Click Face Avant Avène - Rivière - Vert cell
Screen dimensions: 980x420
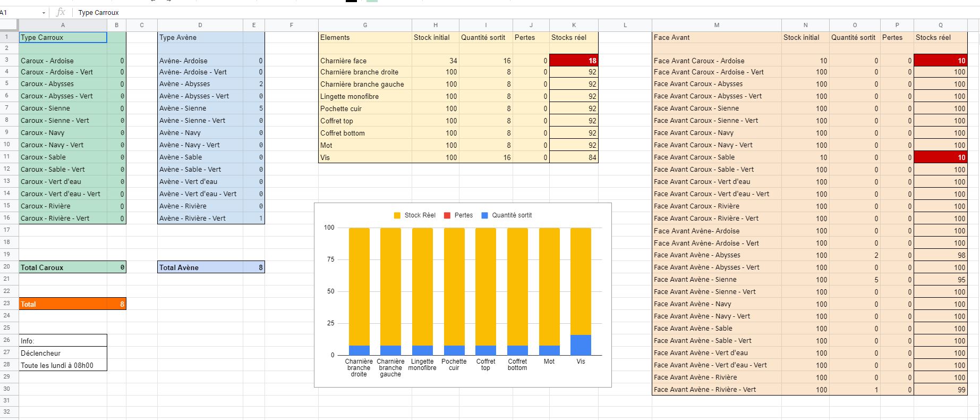click(x=716, y=390)
